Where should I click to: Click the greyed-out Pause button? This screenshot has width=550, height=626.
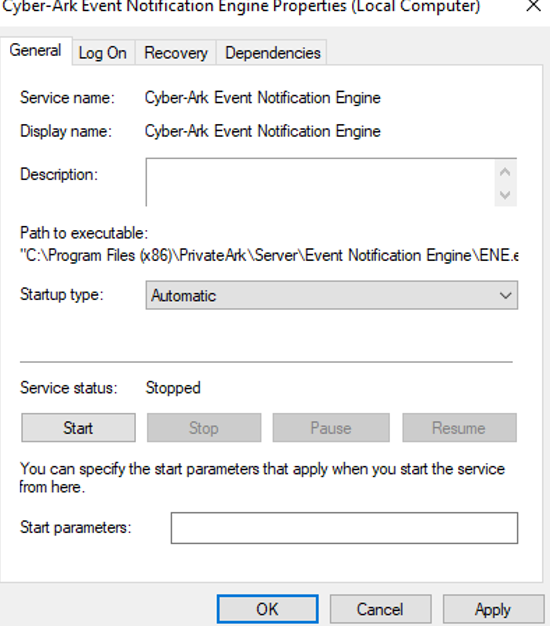click(331, 428)
